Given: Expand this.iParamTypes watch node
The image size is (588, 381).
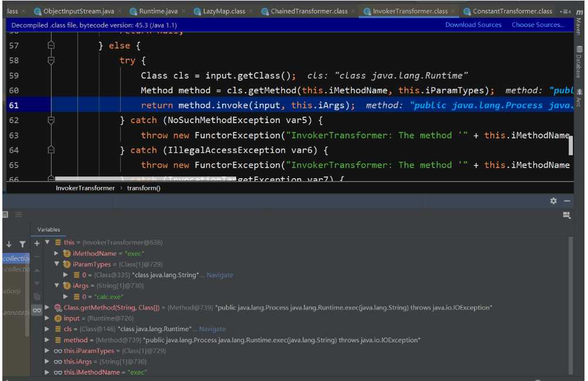Looking at the screenshot, I should [x=47, y=351].
